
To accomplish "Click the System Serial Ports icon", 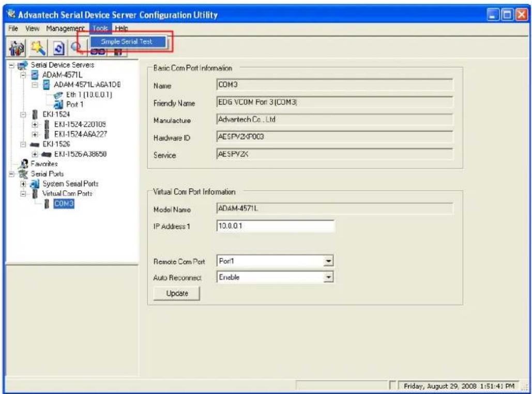I will click(x=35, y=184).
